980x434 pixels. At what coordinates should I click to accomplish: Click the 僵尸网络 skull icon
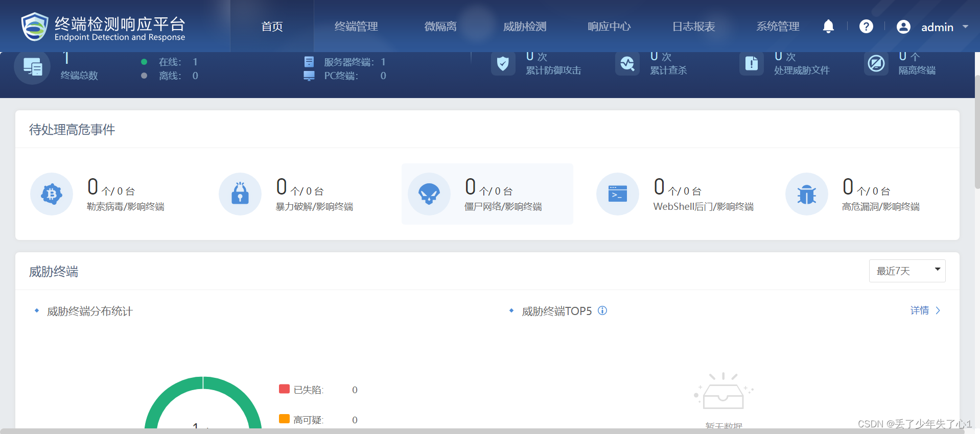click(x=429, y=194)
